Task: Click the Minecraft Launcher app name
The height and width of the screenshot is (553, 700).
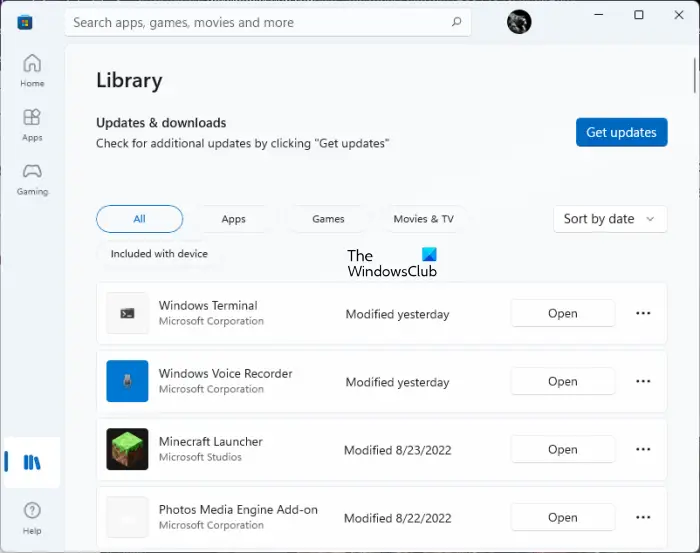Action: [x=211, y=441]
